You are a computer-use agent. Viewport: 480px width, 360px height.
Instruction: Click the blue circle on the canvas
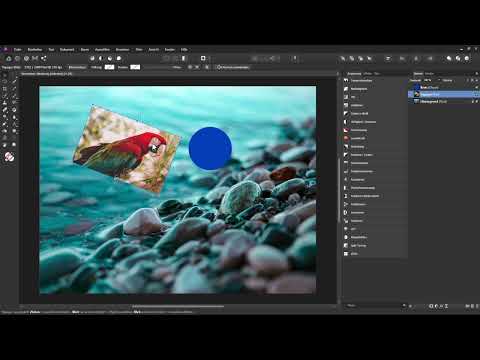210,148
